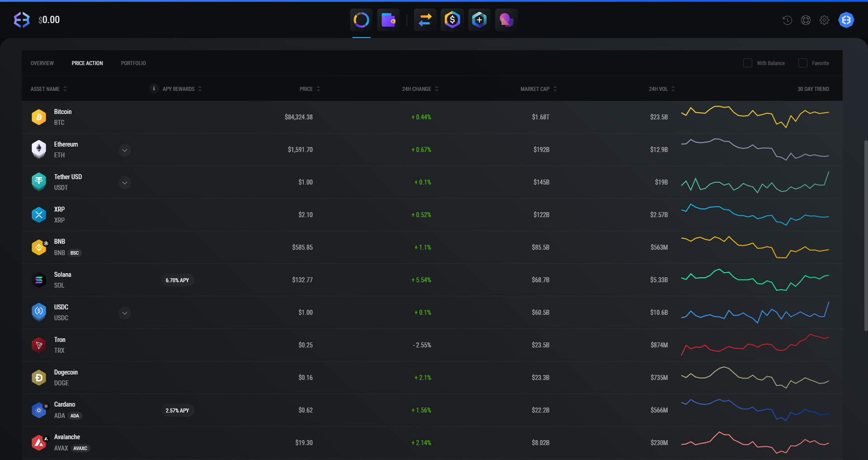
Task: Click the BSC network tag on BNB
Action: pyautogui.click(x=75, y=253)
